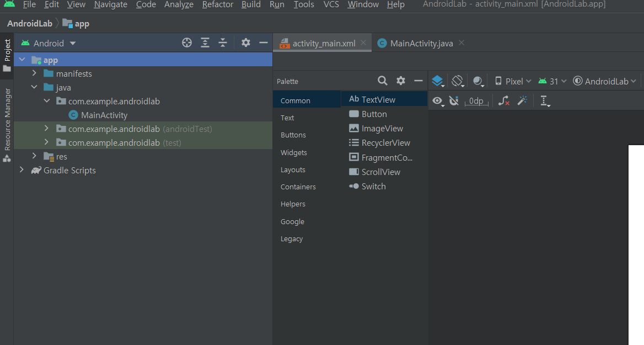Click the select opened file target icon
Viewport: 644px width, 345px height.
coord(187,43)
